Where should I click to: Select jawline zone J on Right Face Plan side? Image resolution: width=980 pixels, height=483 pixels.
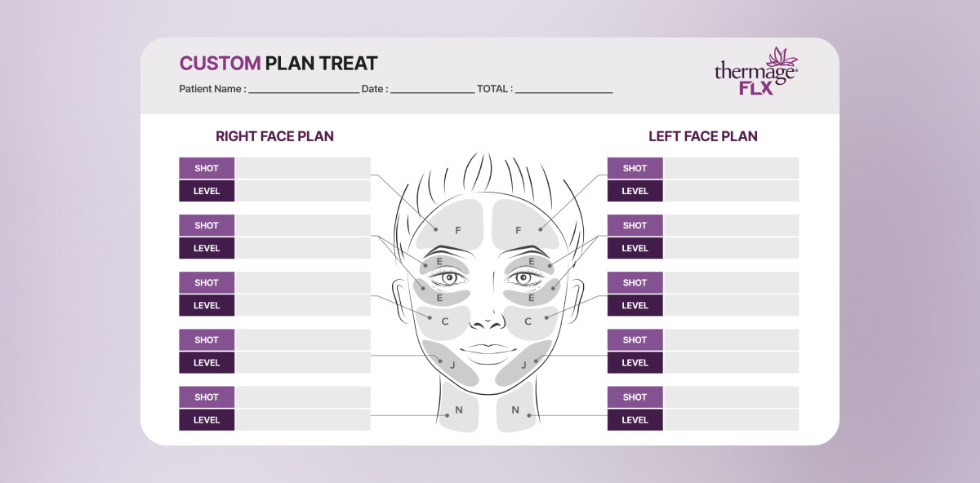452,363
